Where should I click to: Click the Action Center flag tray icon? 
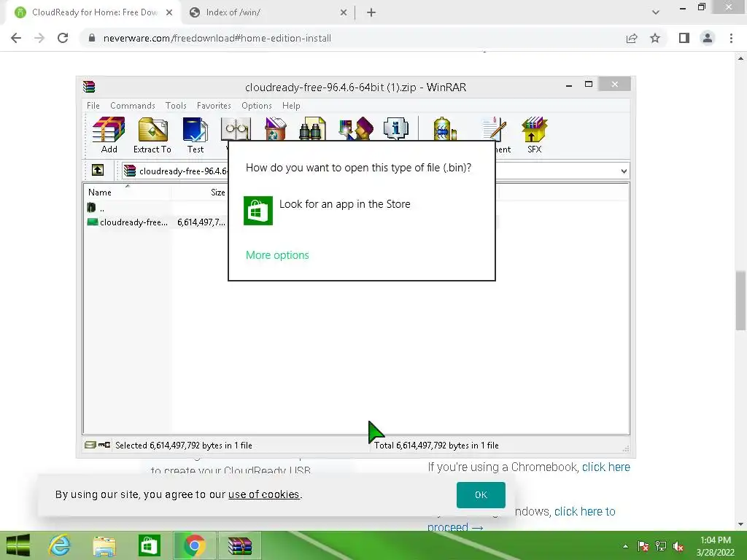coord(643,546)
